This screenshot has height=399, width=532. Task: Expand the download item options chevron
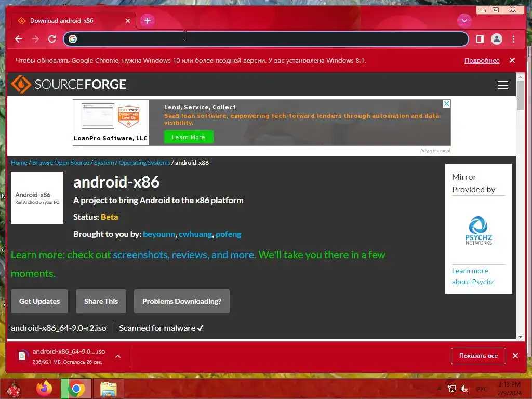coord(118,356)
